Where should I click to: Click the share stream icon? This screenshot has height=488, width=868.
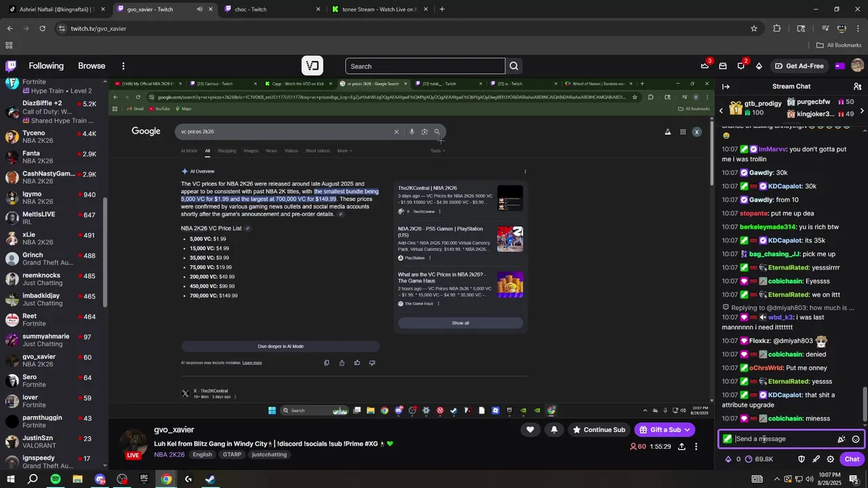[x=682, y=447]
